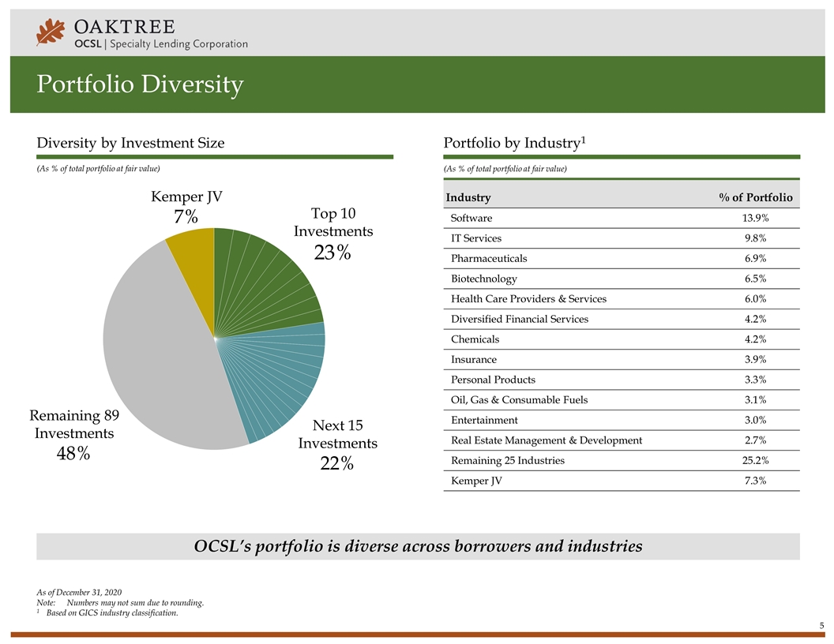Select Real Estate Management & Development row
This screenshot has height=644, width=834.
pyautogui.click(x=622, y=440)
